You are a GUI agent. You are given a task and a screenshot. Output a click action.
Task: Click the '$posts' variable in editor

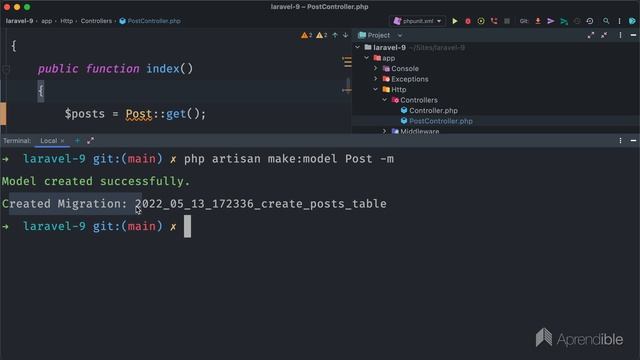point(84,114)
